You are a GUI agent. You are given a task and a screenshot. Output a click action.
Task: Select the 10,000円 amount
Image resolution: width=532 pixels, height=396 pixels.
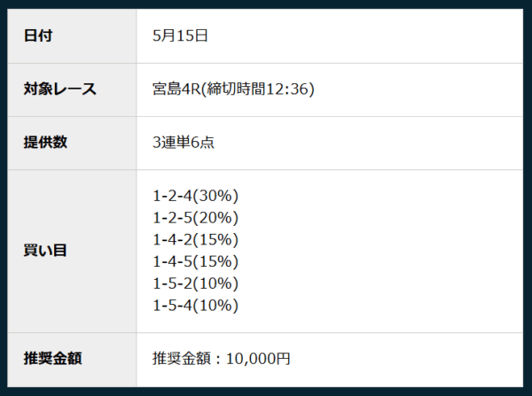(x=258, y=359)
